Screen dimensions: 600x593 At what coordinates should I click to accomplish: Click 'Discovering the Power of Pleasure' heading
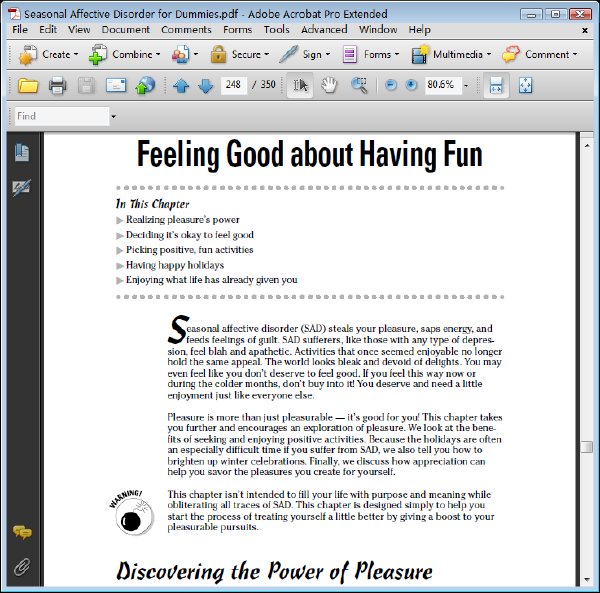274,571
